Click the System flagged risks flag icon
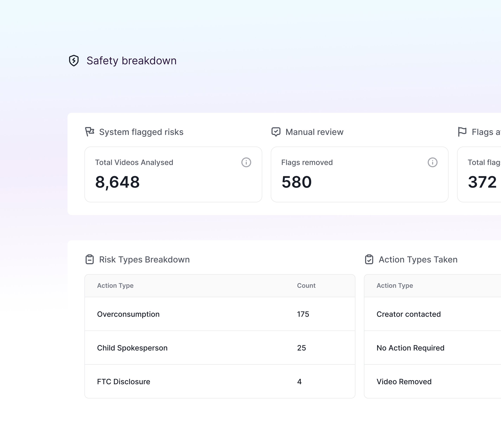 pyautogui.click(x=90, y=132)
